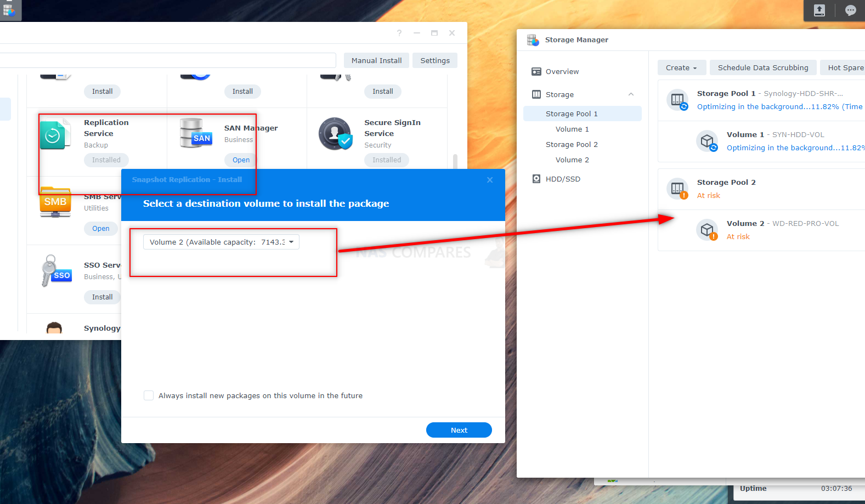Click the Storage Pool 1 status icon
The height and width of the screenshot is (504, 865).
tap(677, 100)
